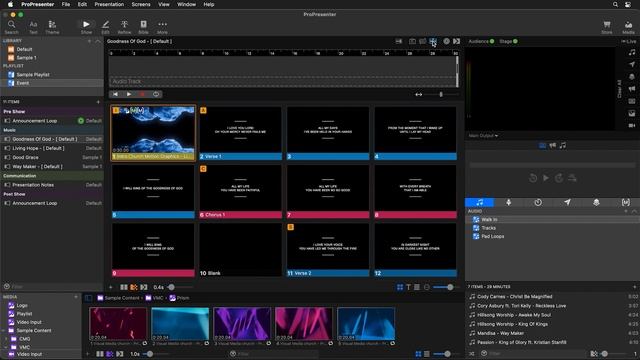
Task: Click the clear slide icon in Clear All column
Action: [x=632, y=101]
